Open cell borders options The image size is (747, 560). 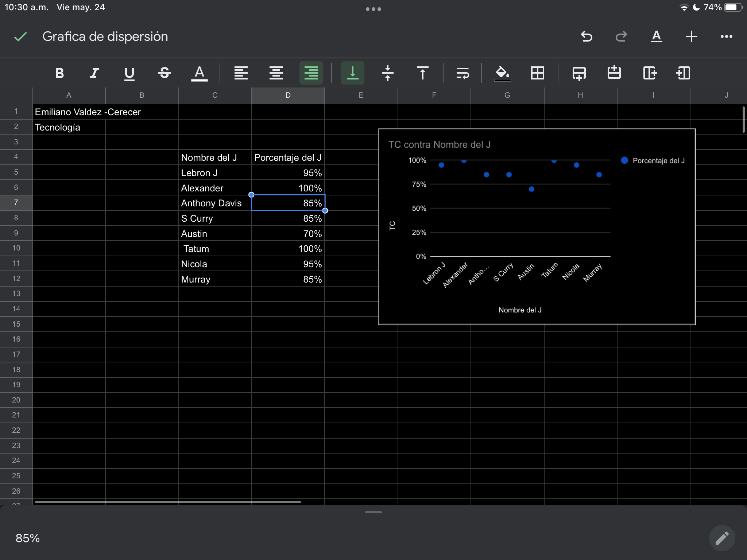(x=538, y=73)
